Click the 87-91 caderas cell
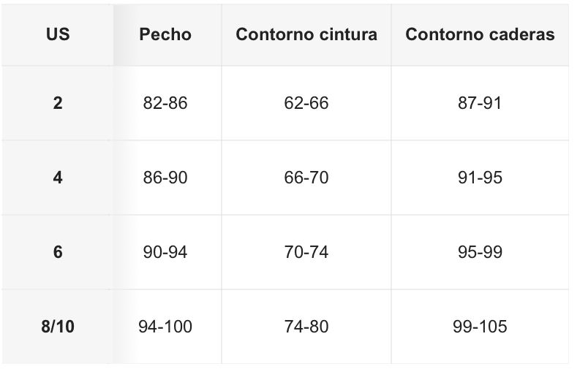 [x=480, y=103]
